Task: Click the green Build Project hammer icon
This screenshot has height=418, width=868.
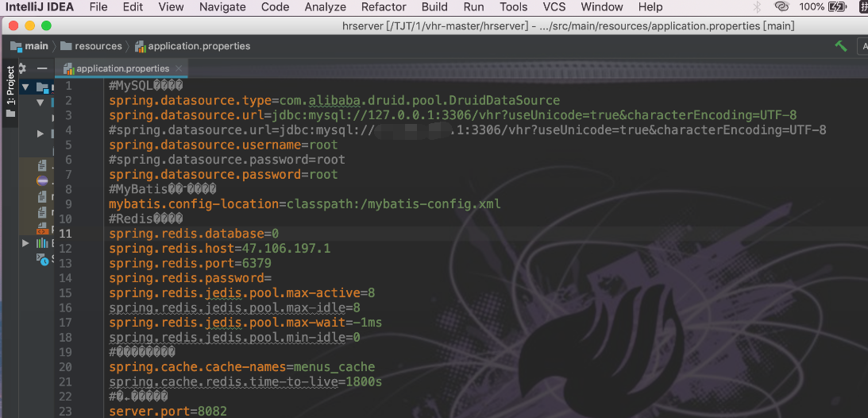Action: coord(840,46)
